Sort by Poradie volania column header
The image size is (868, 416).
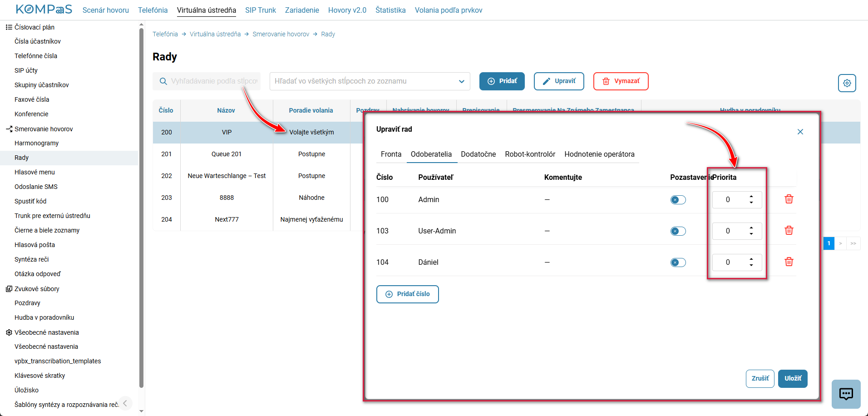click(x=311, y=110)
